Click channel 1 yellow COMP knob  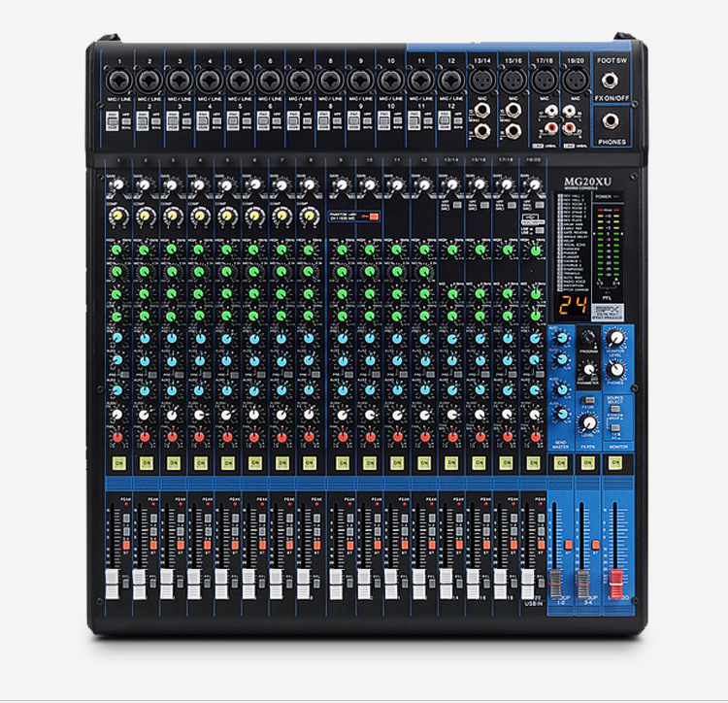[x=117, y=216]
